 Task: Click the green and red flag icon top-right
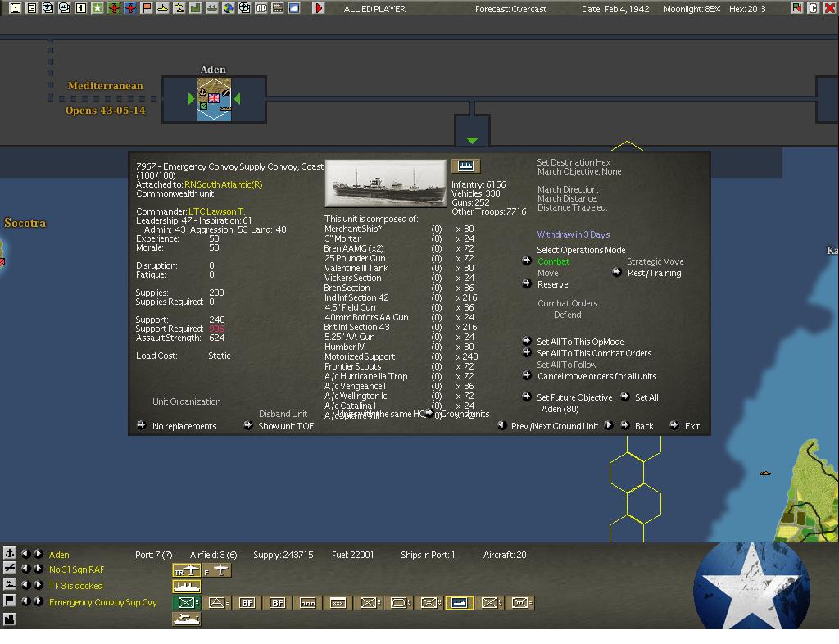tap(797, 8)
